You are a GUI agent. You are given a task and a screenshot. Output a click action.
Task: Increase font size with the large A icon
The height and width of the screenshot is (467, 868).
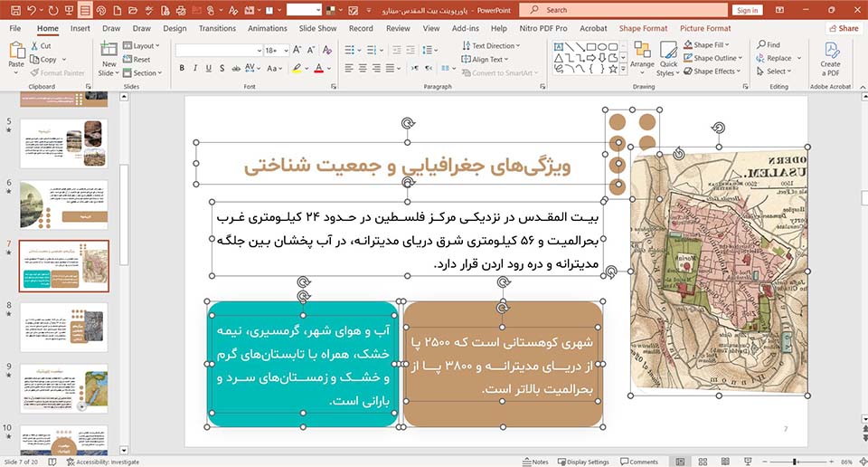point(297,50)
